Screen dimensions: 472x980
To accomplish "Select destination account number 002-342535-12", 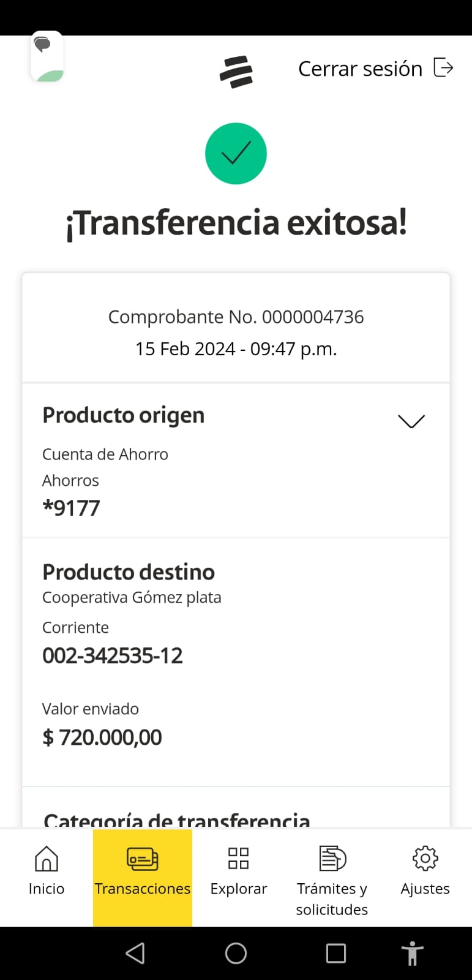I will point(113,656).
